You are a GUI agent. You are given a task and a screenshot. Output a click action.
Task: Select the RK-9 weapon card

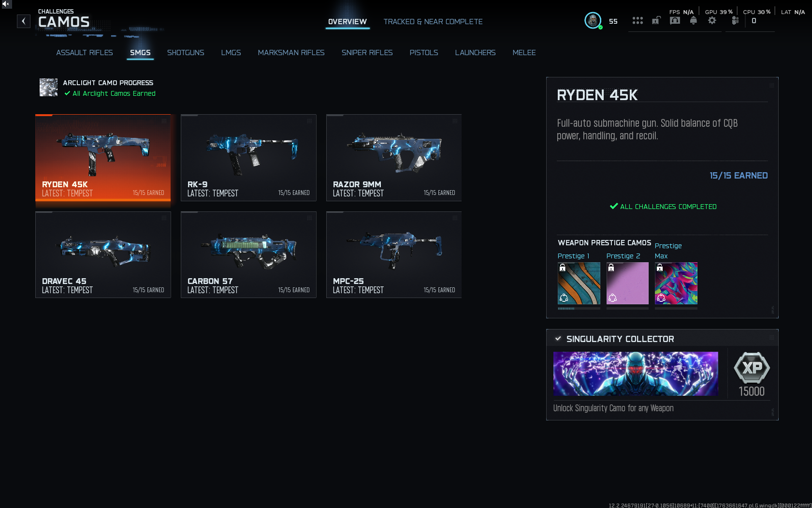pyautogui.click(x=248, y=158)
